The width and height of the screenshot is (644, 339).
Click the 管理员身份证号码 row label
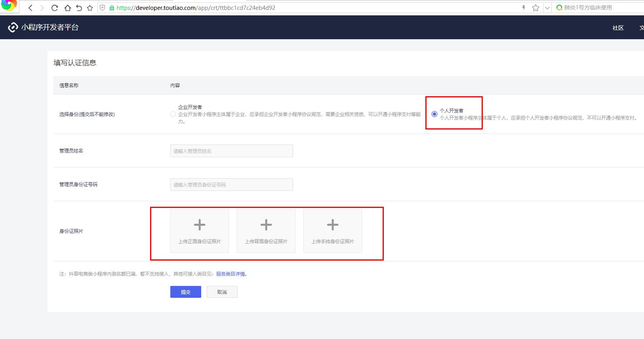coord(78,184)
